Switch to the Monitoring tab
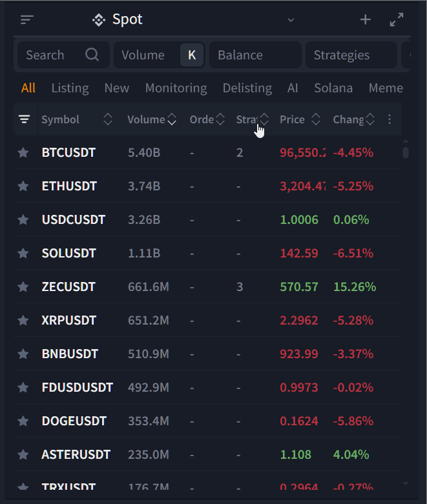Screen dimensions: 427x504 176,88
